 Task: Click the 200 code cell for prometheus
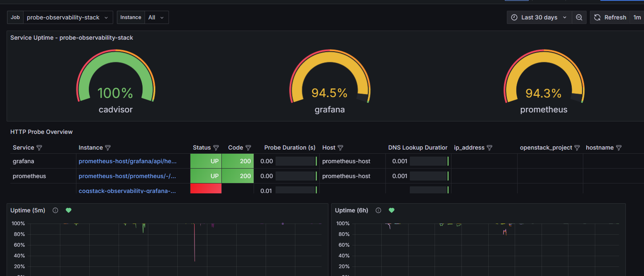click(x=238, y=176)
